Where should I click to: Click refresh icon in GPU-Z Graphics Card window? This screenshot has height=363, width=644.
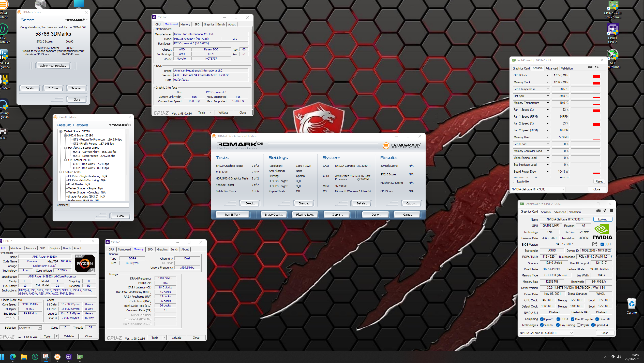(605, 211)
